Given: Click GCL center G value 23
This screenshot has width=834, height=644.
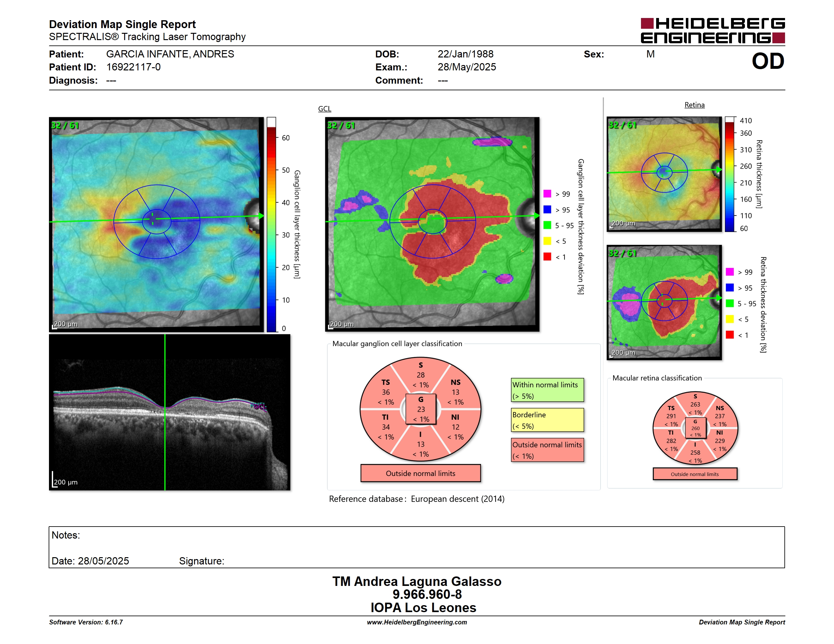Looking at the screenshot, I should (421, 409).
